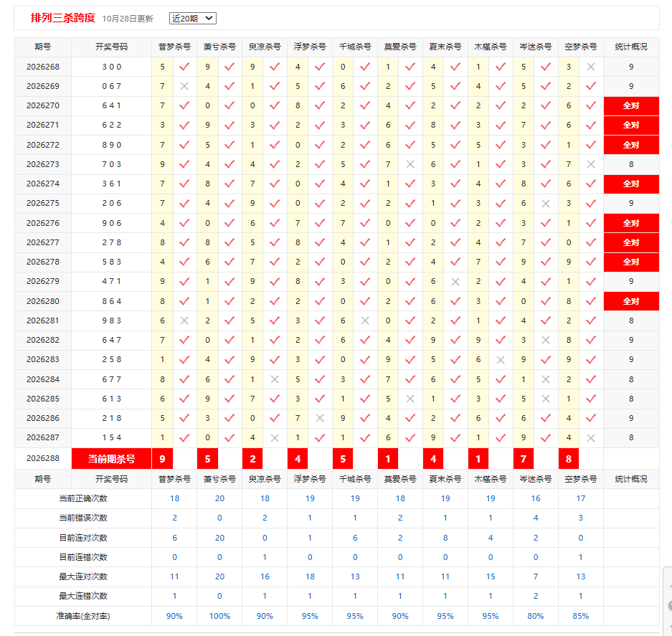
Task: Click the X mark for 岑迷杀号 in row 2026282
Action: tap(546, 341)
